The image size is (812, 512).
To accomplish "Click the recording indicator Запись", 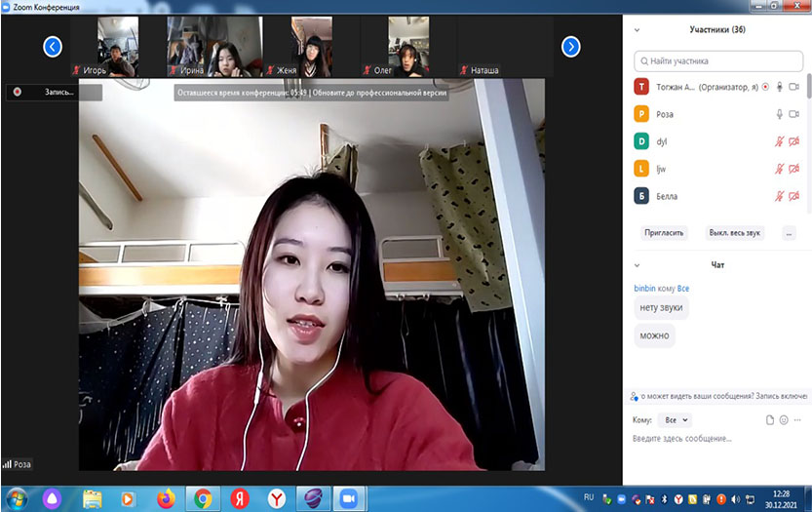I will pyautogui.click(x=52, y=92).
